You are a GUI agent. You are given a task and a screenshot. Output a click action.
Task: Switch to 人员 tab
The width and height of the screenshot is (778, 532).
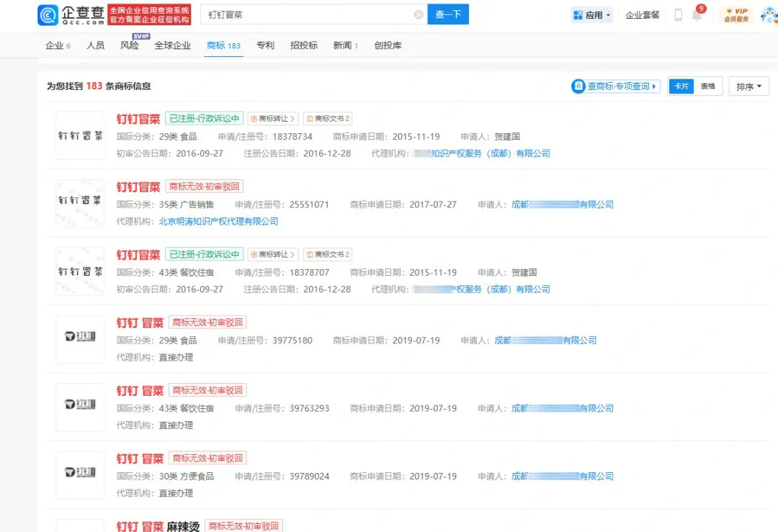[95, 45]
